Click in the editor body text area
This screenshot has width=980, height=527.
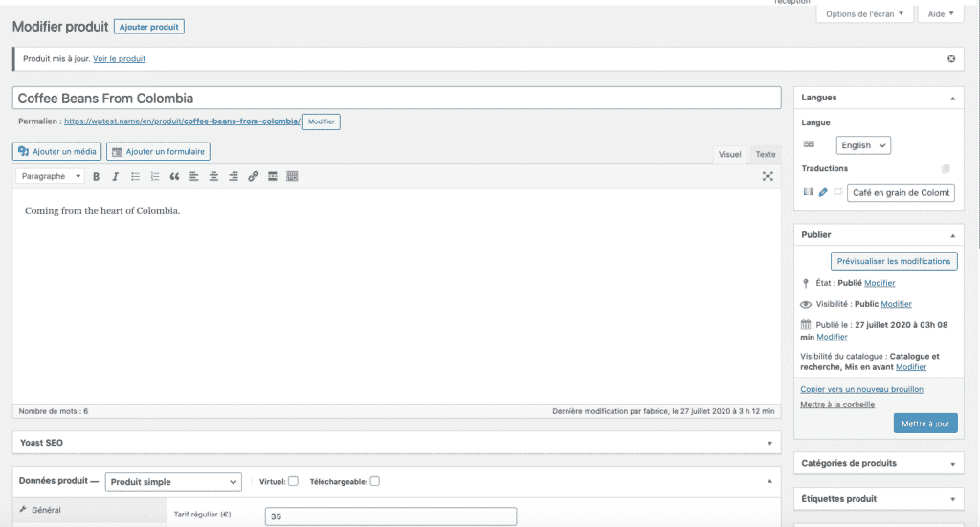point(397,296)
